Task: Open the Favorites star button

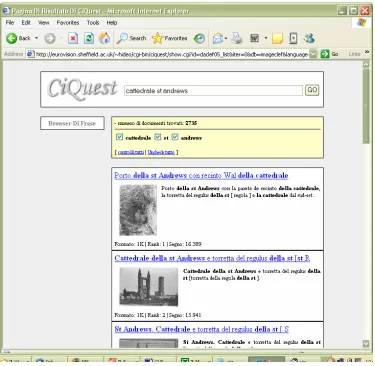Action: click(x=170, y=38)
